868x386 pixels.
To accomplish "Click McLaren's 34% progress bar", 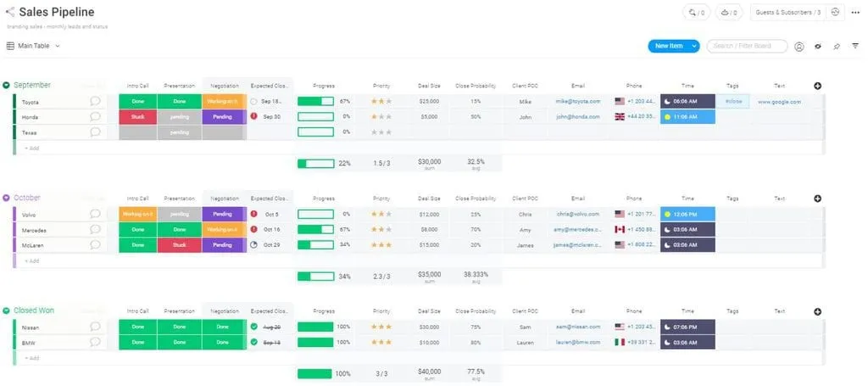I will 315,245.
